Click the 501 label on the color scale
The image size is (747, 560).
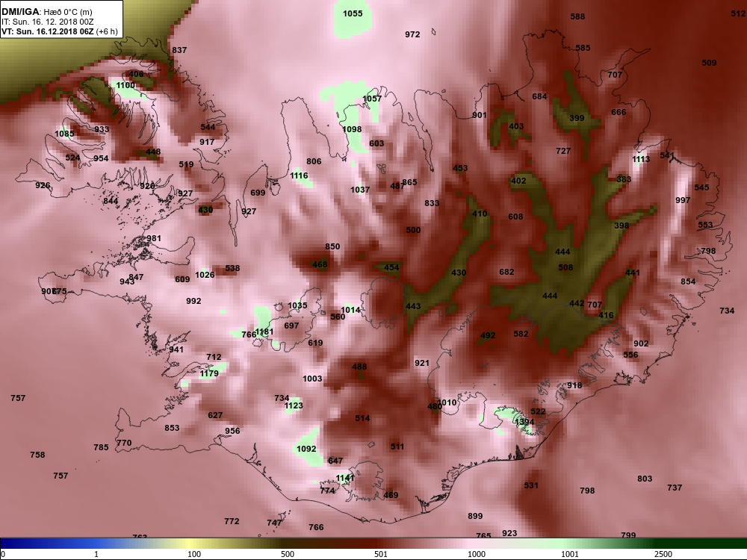click(381, 554)
